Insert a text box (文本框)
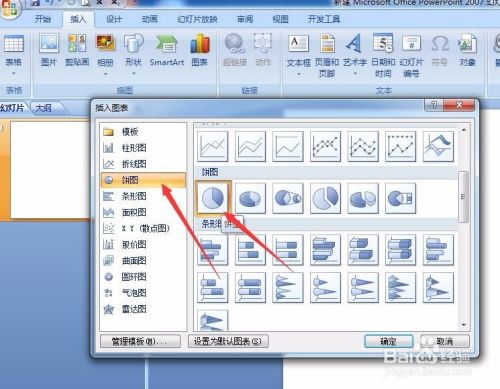 298,50
